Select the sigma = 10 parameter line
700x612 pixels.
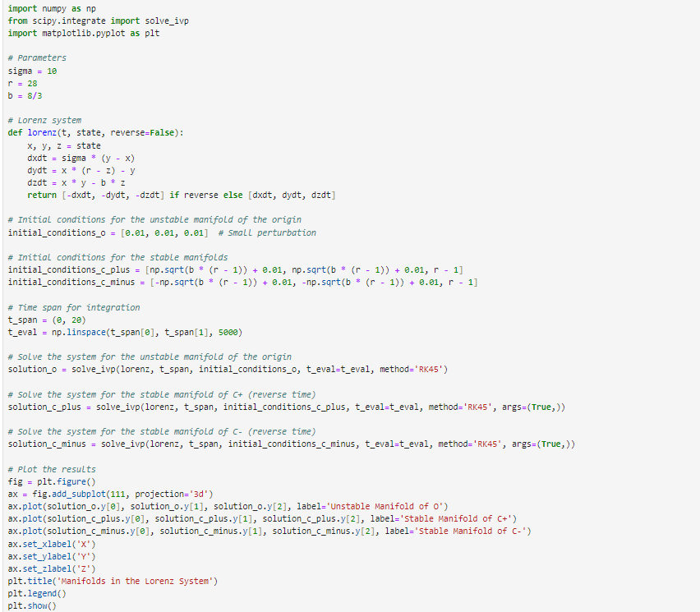coord(33,71)
